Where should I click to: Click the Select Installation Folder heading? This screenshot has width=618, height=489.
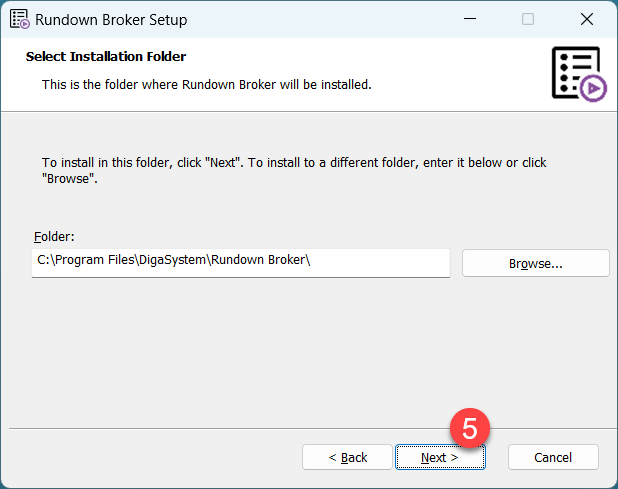106,57
